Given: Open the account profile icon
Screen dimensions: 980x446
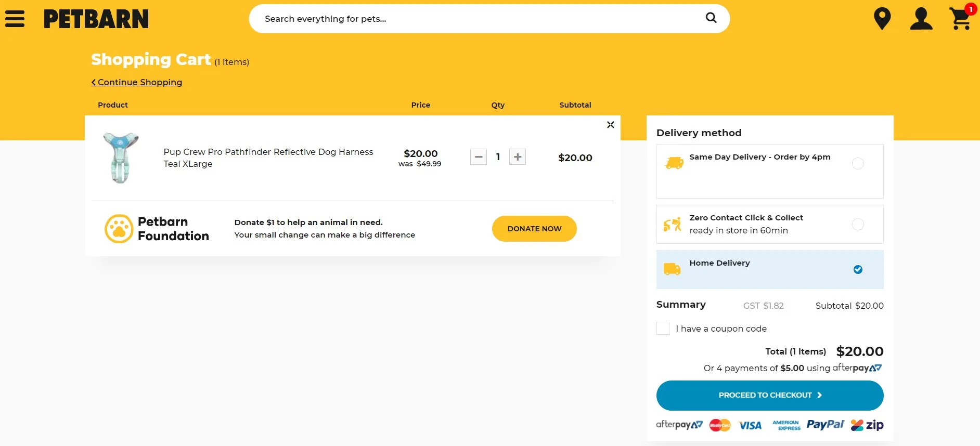Looking at the screenshot, I should (x=921, y=19).
